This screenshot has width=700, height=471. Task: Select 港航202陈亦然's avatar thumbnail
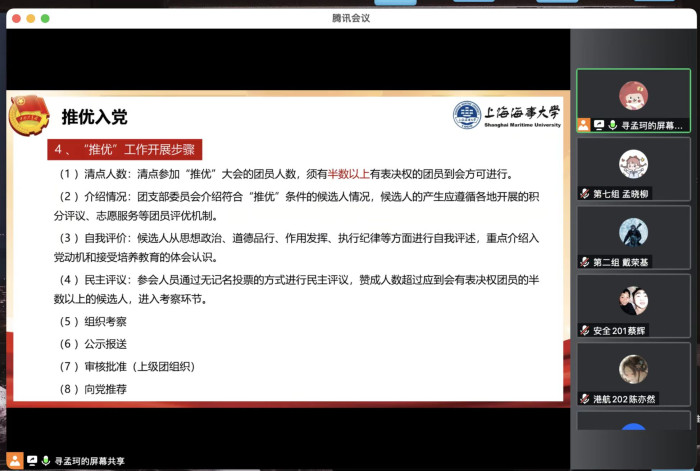[633, 369]
